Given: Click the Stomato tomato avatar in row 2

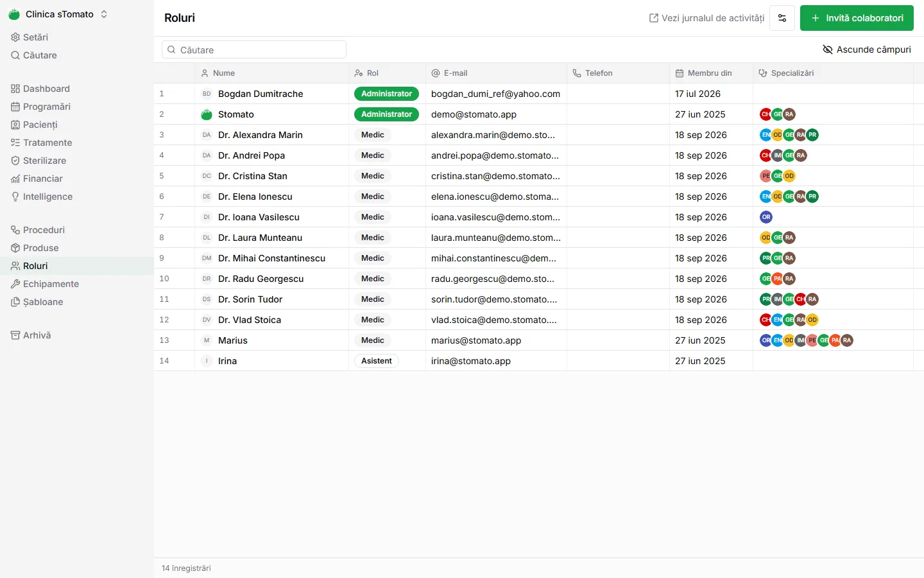Looking at the screenshot, I should [207, 114].
